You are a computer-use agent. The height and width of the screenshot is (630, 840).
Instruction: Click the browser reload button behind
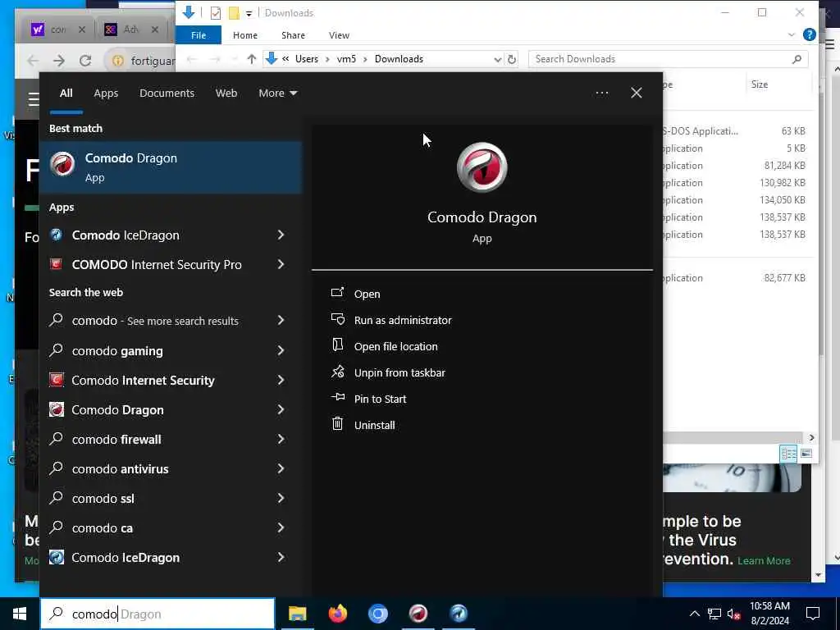[x=85, y=61]
